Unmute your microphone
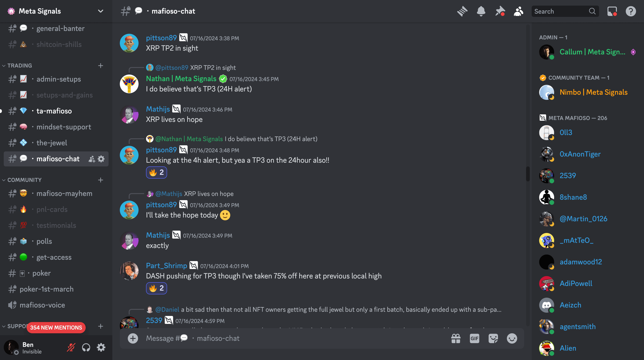The width and height of the screenshot is (644, 360). pos(70,348)
